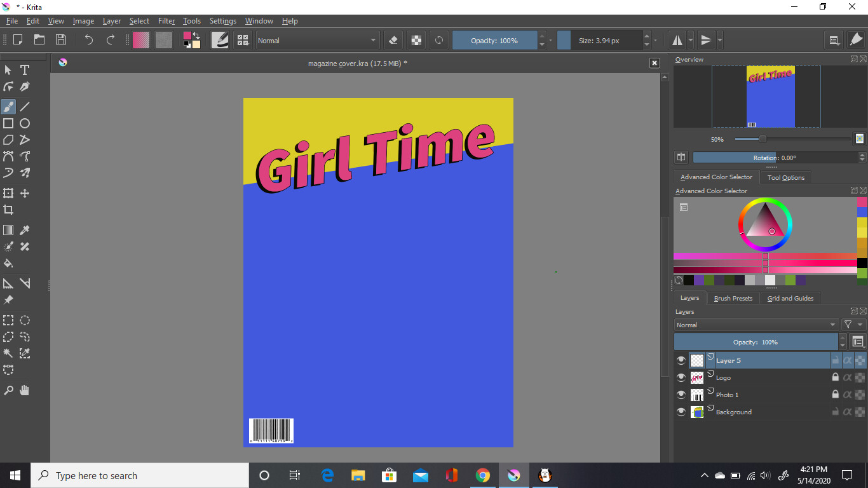Open the Filter menu
The width and height of the screenshot is (868, 488).
[166, 21]
